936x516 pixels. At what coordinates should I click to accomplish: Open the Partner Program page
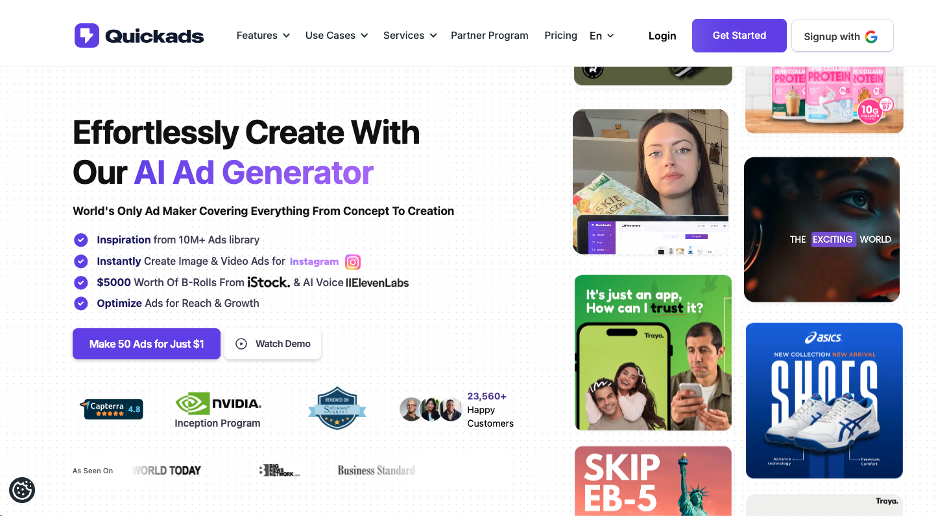pyautogui.click(x=489, y=35)
